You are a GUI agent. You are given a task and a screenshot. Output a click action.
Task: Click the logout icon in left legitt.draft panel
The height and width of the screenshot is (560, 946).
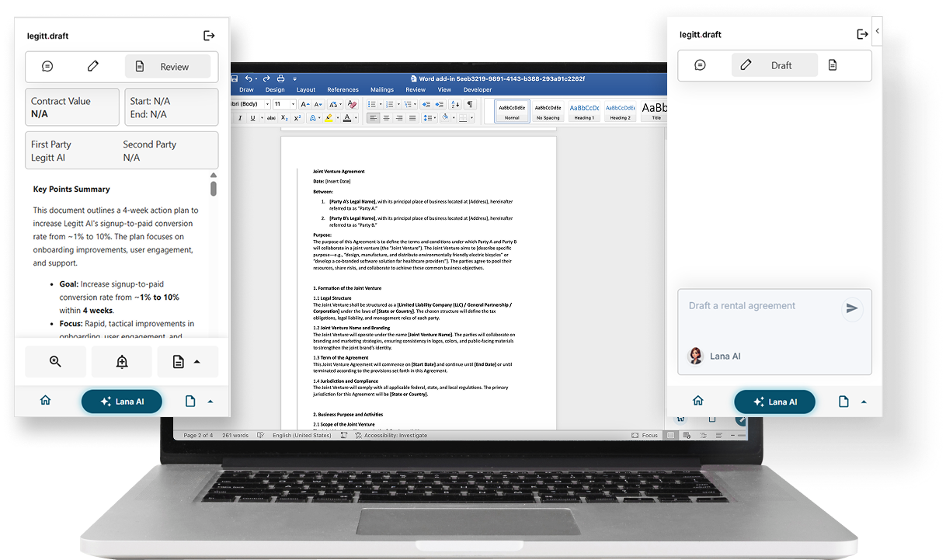click(209, 36)
